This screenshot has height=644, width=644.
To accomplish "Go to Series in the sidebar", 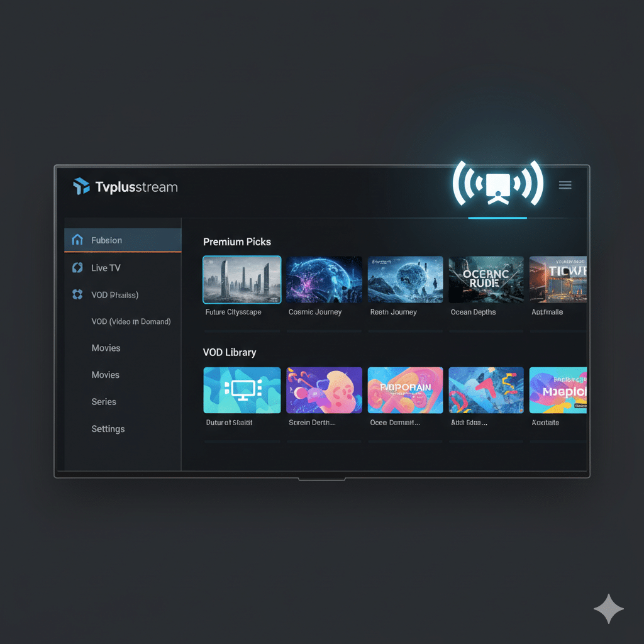I will (x=104, y=402).
